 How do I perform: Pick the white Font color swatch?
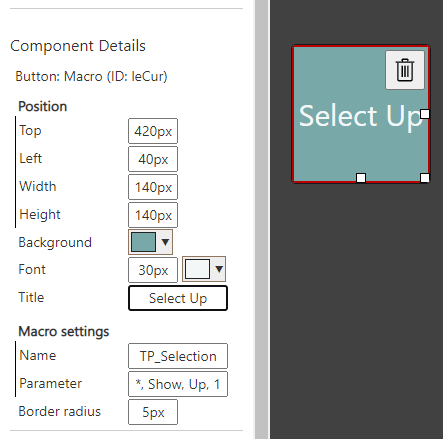pos(197,269)
